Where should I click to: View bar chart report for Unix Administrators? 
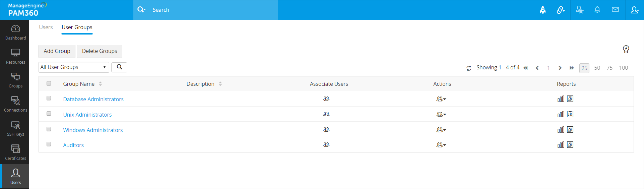point(561,115)
